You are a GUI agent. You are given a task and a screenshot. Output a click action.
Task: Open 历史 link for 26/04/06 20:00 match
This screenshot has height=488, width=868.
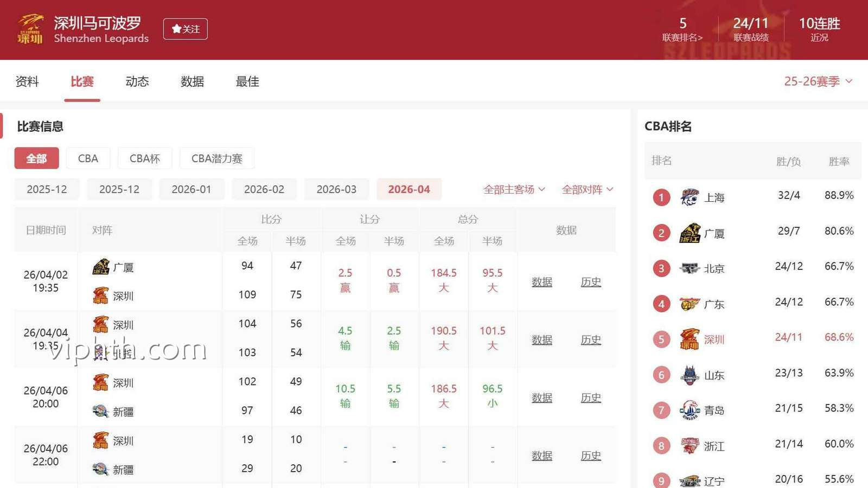591,398
